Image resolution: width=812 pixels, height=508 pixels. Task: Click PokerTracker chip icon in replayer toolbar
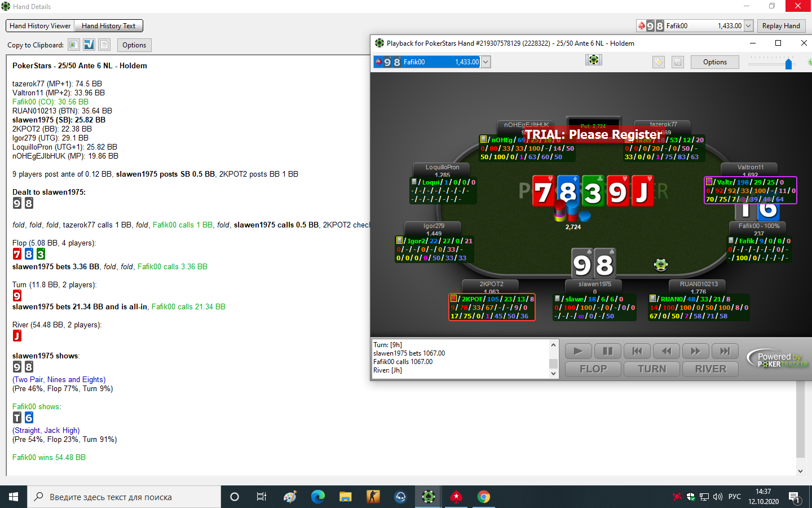coord(594,60)
